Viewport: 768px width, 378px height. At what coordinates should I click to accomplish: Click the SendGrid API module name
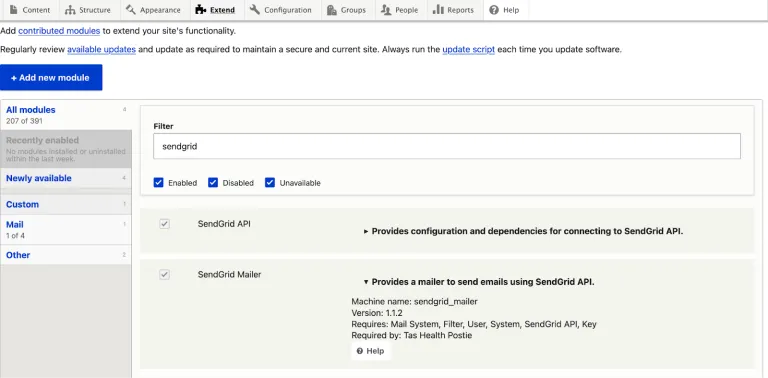tap(224, 224)
